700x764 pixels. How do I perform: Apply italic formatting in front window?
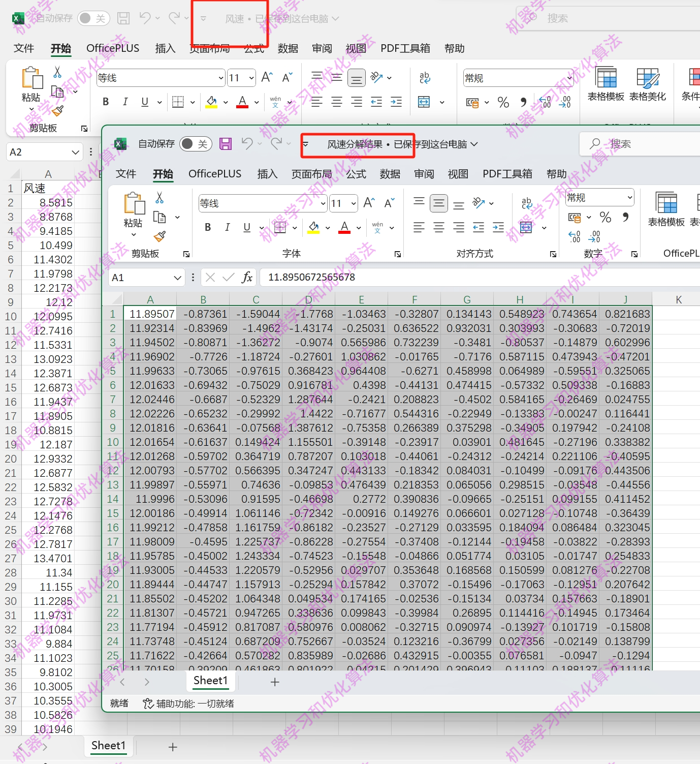click(x=227, y=227)
